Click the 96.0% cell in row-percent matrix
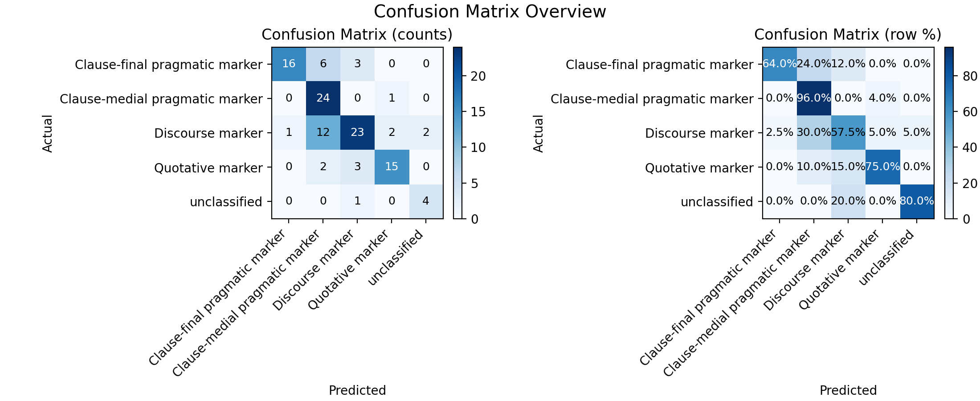Viewport: 980px width, 401px height. (814, 98)
